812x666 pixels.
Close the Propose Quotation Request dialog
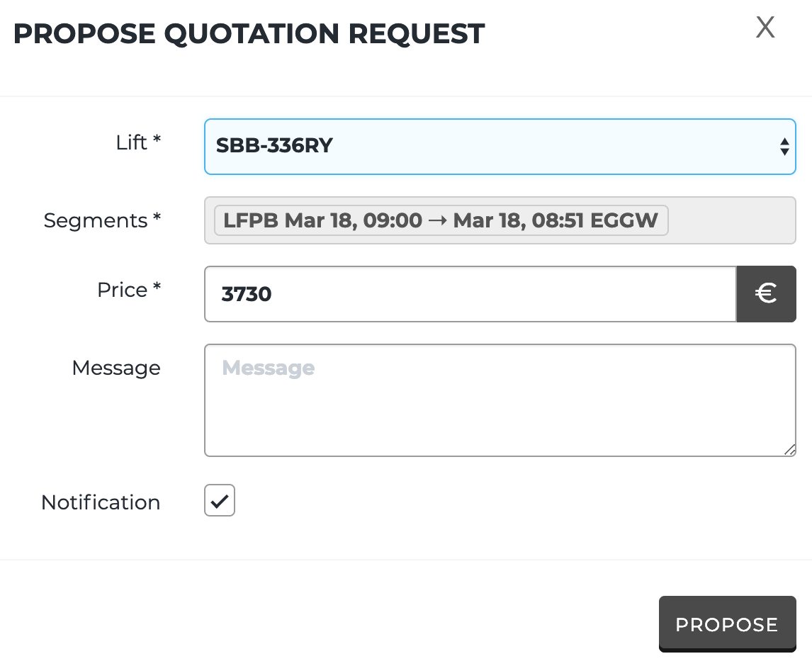765,28
